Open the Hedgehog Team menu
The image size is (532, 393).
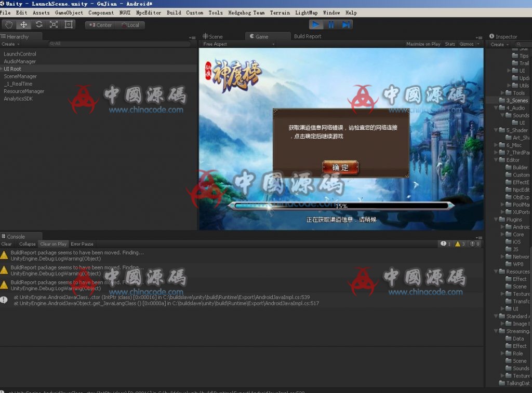[x=246, y=12]
